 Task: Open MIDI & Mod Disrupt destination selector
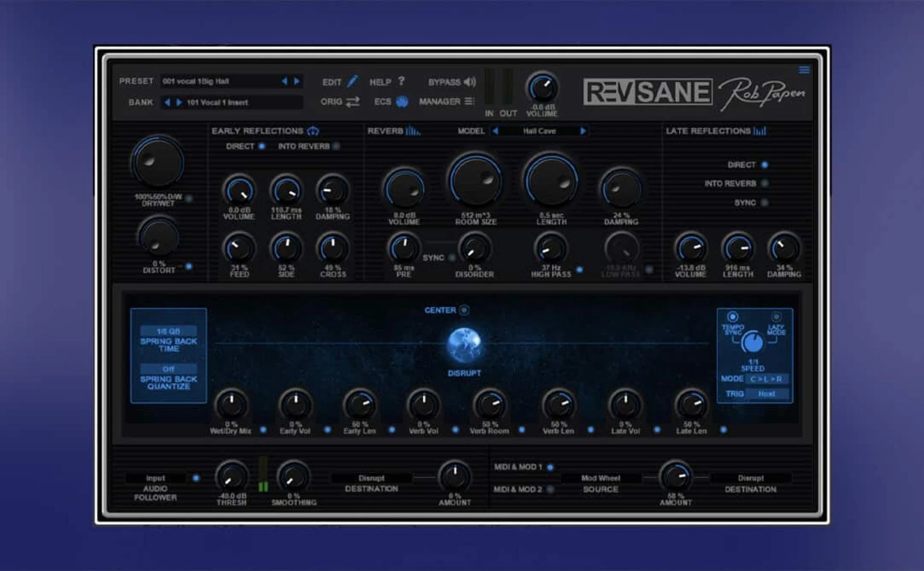751,478
